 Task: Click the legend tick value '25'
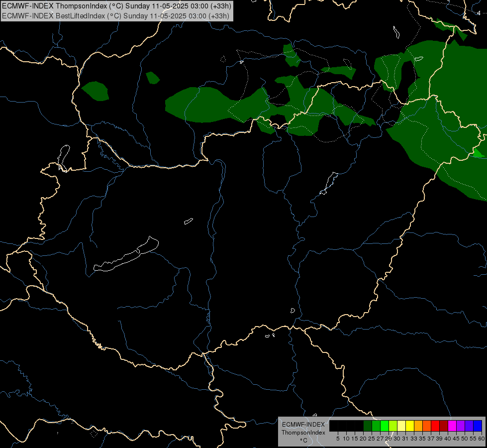[x=372, y=439]
